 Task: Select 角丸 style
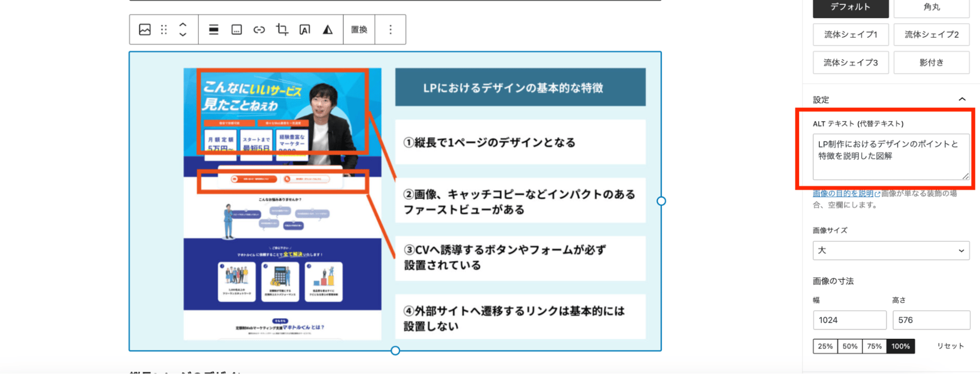pyautogui.click(x=932, y=7)
